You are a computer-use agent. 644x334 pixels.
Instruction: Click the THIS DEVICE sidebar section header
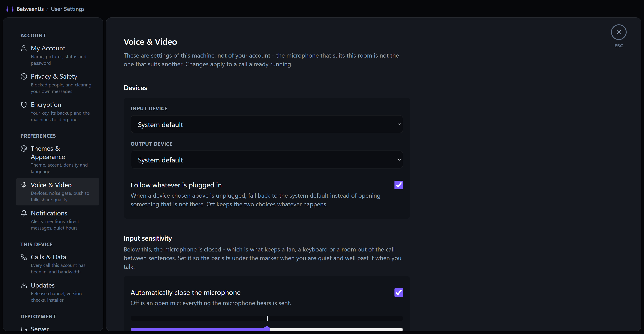(x=36, y=245)
